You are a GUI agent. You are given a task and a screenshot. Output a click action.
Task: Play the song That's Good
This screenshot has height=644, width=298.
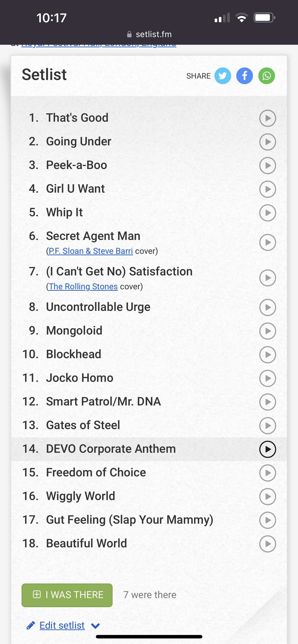tap(267, 118)
